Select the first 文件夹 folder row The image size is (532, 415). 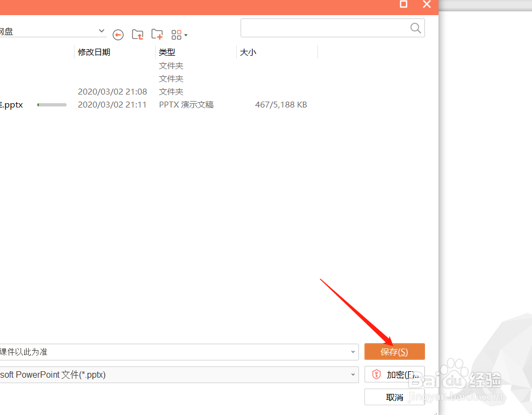[171, 65]
